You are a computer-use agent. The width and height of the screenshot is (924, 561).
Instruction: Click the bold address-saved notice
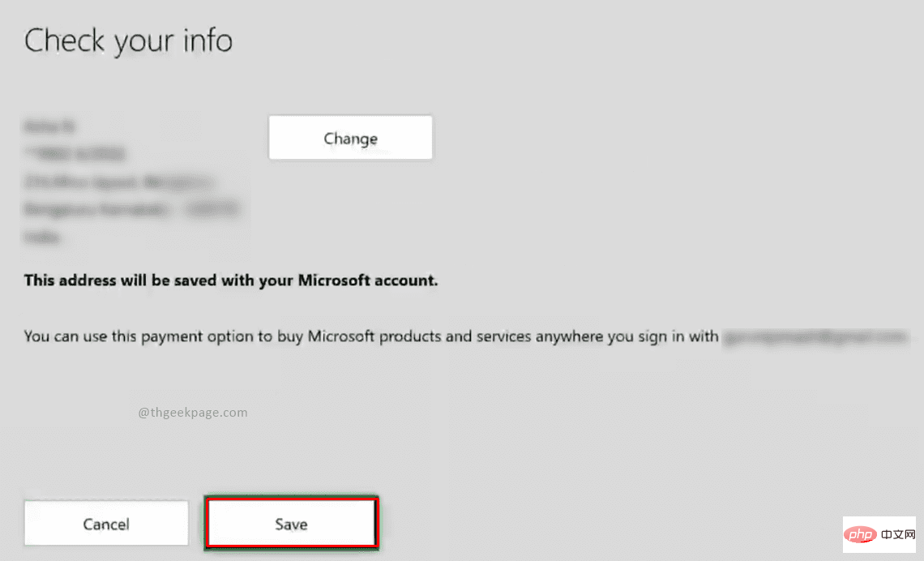pyautogui.click(x=231, y=281)
